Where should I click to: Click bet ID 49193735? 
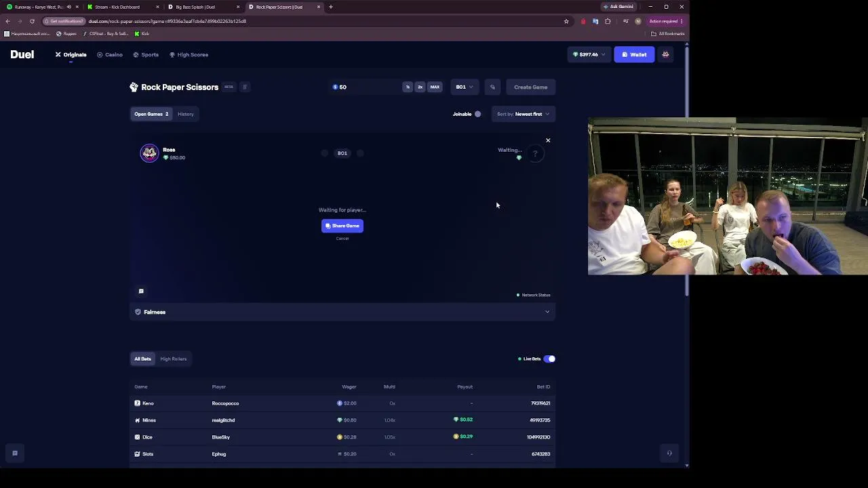540,420
